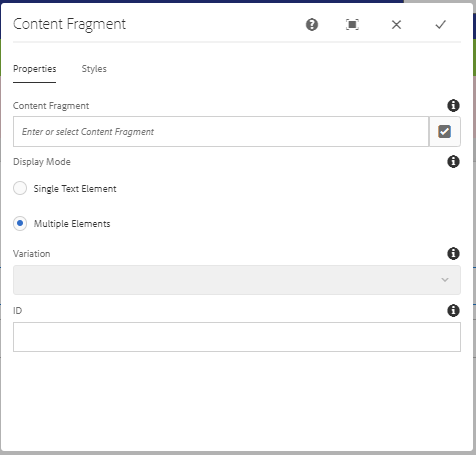This screenshot has height=455, width=476.
Task: Open the help question mark icon
Action: pyautogui.click(x=312, y=25)
